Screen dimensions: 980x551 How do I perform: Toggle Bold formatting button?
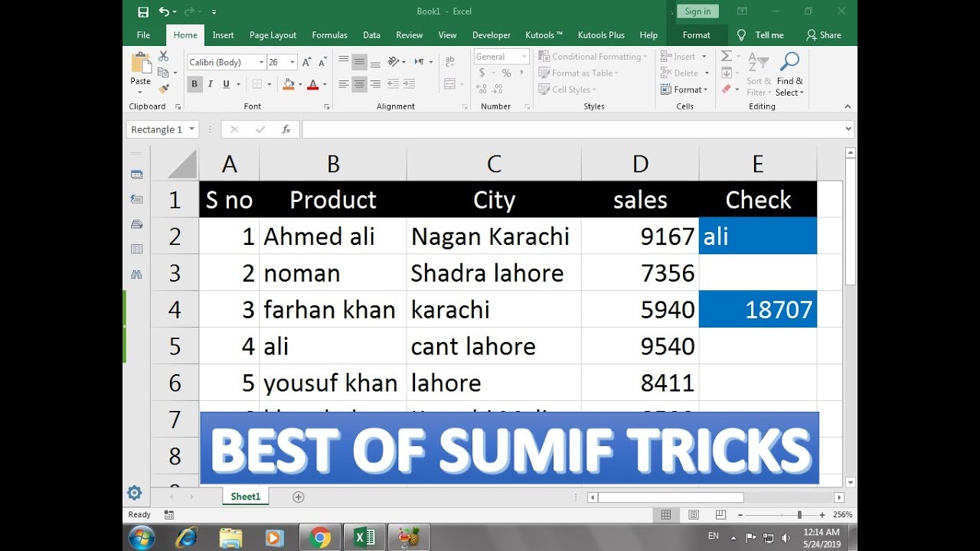point(194,84)
